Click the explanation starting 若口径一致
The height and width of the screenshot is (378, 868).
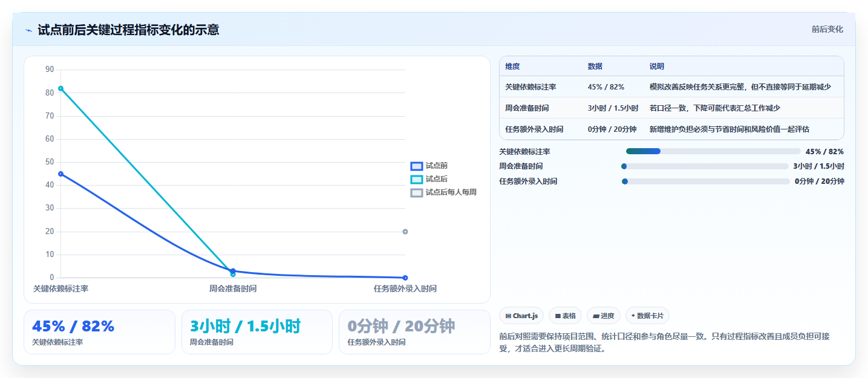point(714,108)
